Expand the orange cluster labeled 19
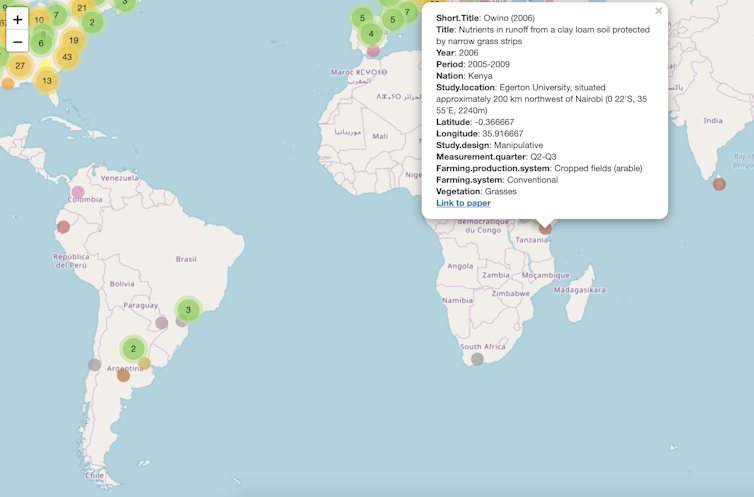 pos(73,40)
